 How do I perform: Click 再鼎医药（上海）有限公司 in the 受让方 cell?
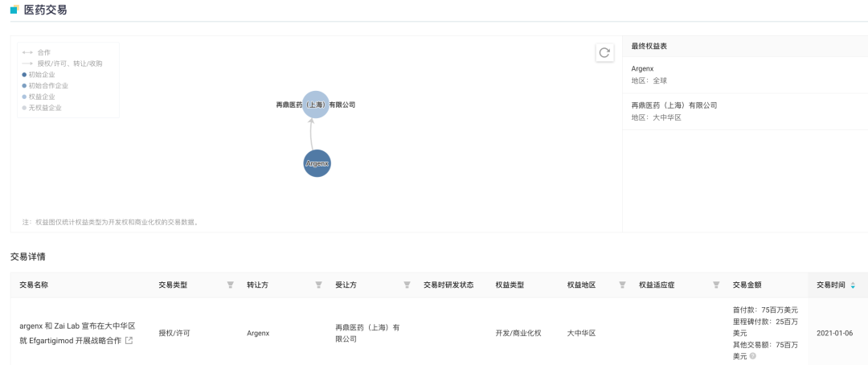click(x=367, y=333)
